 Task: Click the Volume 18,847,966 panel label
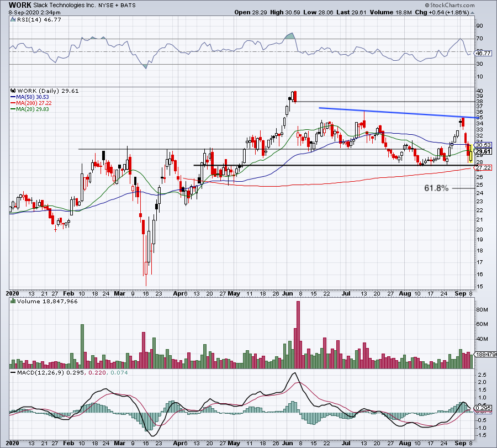[47, 301]
